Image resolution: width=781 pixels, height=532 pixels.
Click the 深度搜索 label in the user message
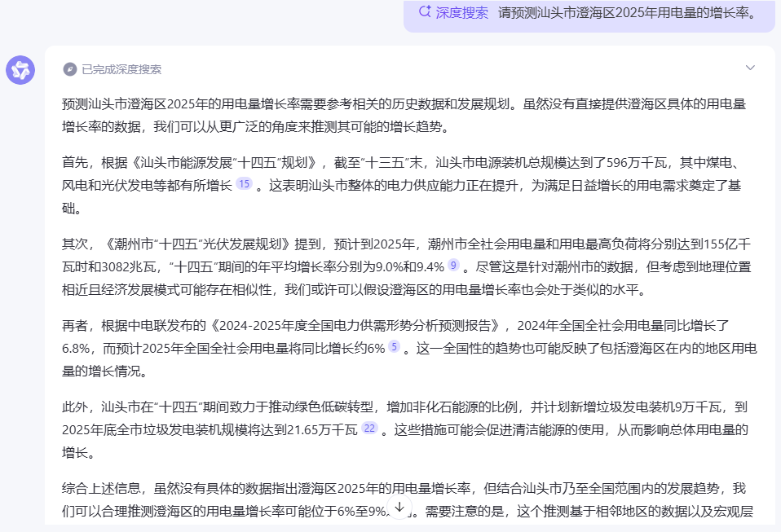(x=461, y=12)
